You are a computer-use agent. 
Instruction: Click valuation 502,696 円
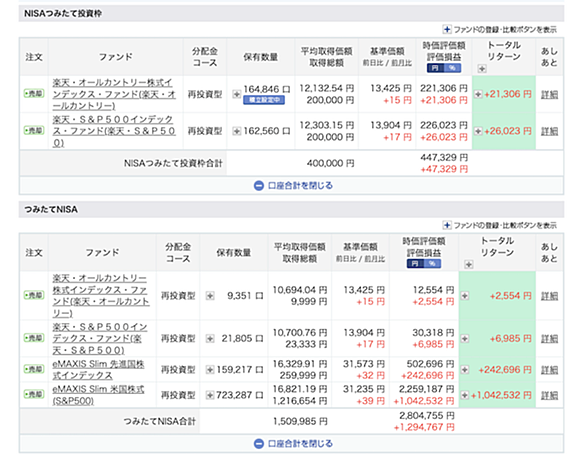click(x=430, y=364)
